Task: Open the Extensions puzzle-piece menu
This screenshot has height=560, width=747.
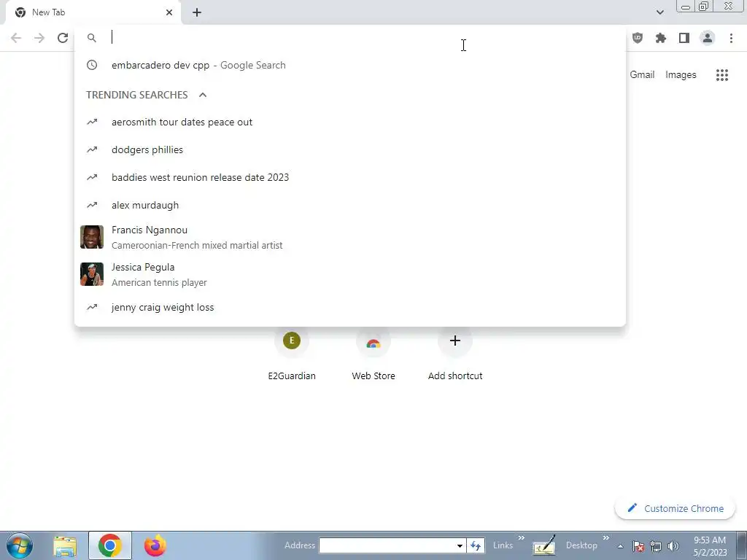Action: click(x=661, y=38)
